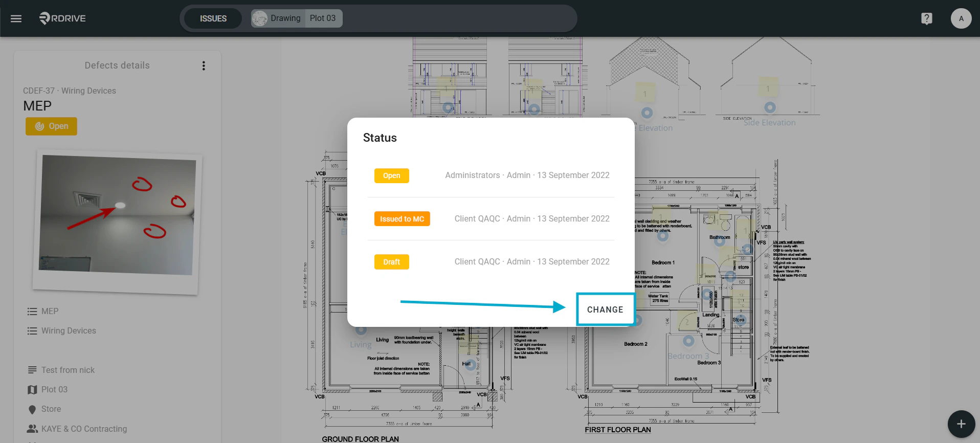Open Defects details three-dot options menu

(204, 65)
